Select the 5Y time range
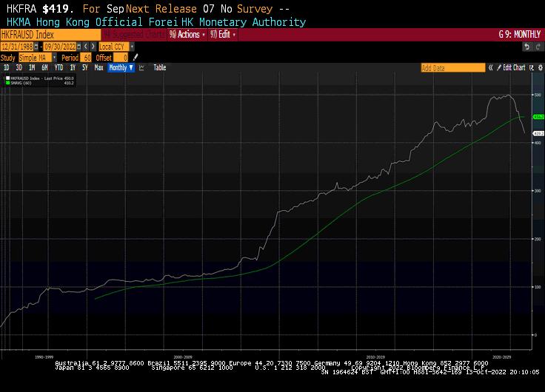545x392 pixels. (x=84, y=67)
